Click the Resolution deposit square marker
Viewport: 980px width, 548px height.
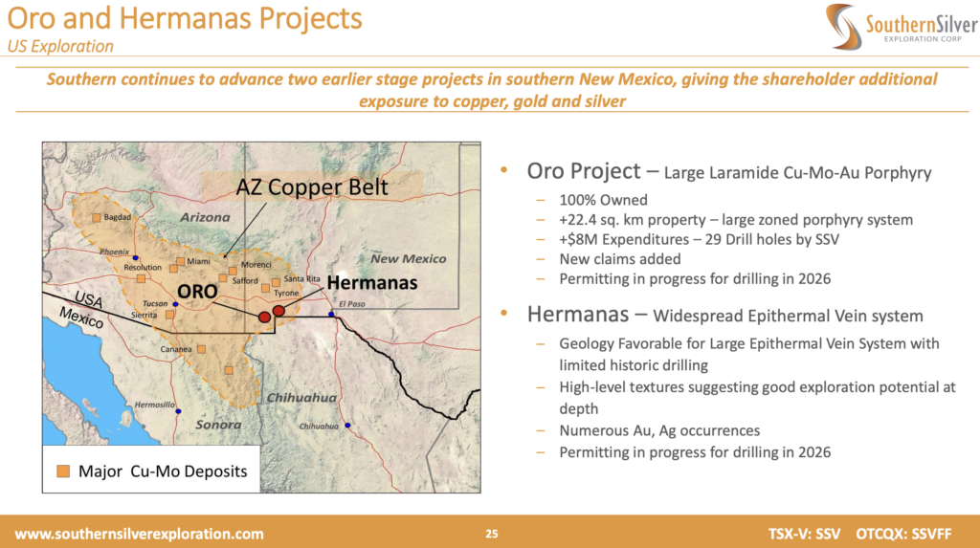tap(142, 278)
